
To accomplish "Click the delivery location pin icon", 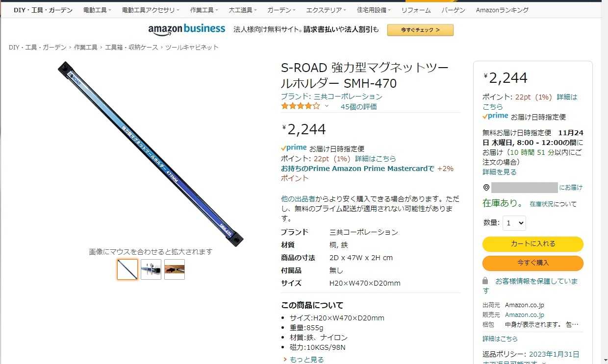I will click(486, 188).
